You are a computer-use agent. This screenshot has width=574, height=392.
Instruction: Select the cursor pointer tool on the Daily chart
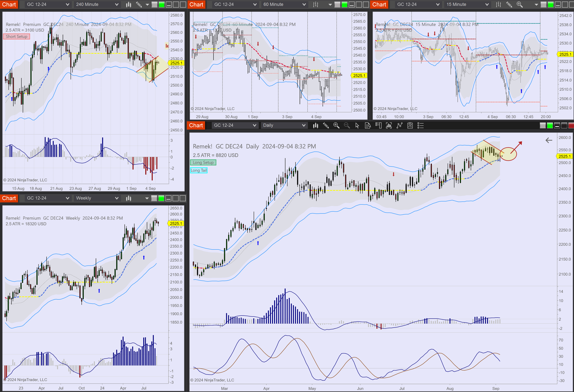coord(357,125)
